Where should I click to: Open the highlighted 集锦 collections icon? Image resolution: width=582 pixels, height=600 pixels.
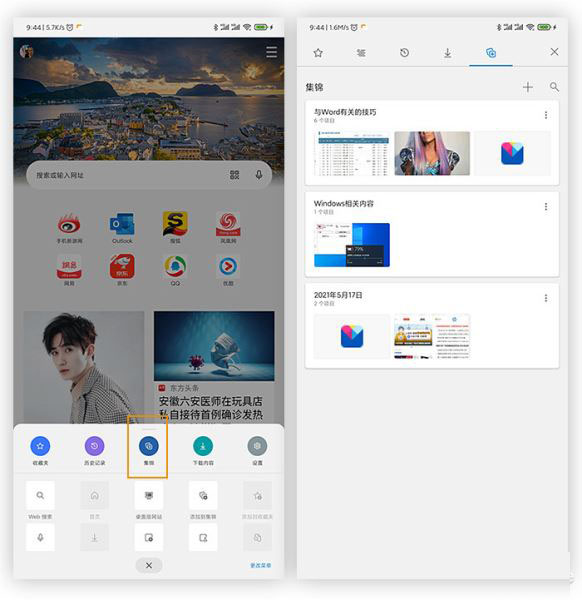[149, 446]
